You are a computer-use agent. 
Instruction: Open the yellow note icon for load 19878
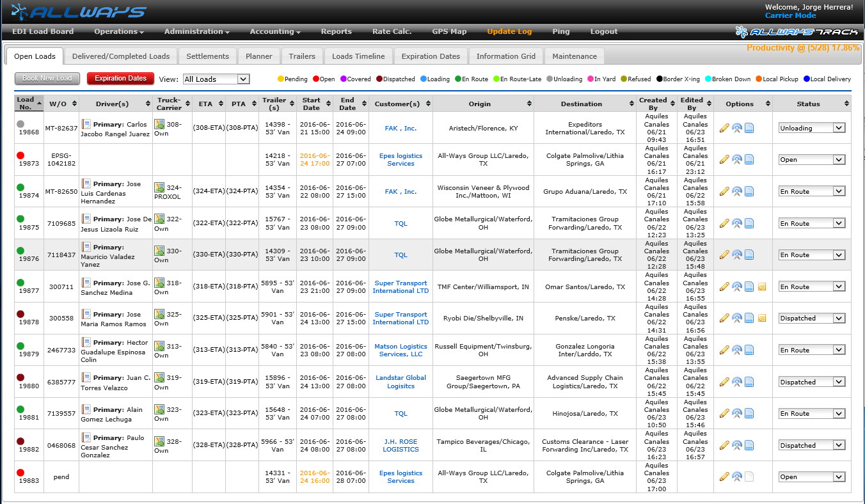[761, 319]
